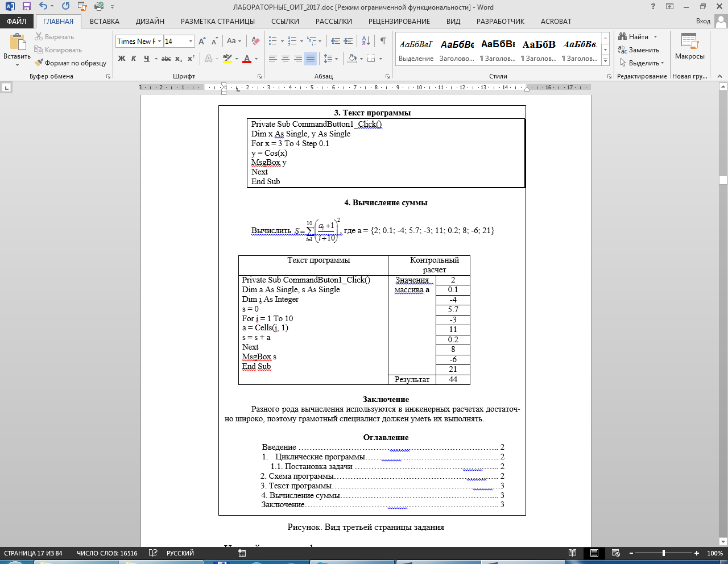The height and width of the screenshot is (564, 728).
Task: Toggle subscript formatting
Action: click(x=179, y=59)
